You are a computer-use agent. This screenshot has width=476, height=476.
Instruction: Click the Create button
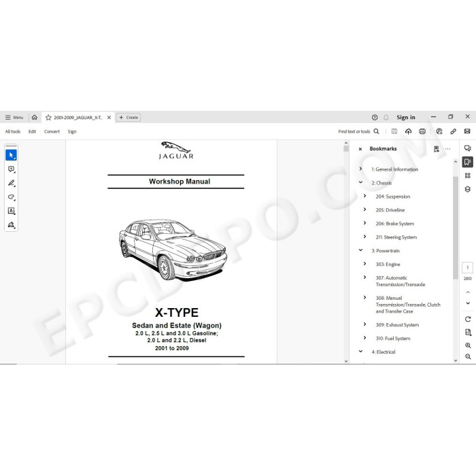click(x=129, y=118)
